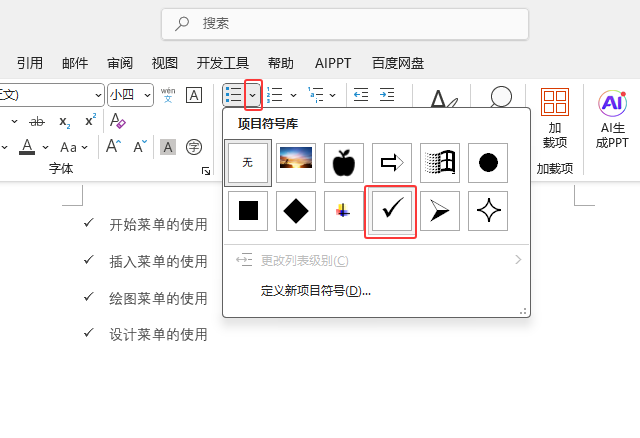
Task: Click the AI生成PPT button
Action: 612,119
